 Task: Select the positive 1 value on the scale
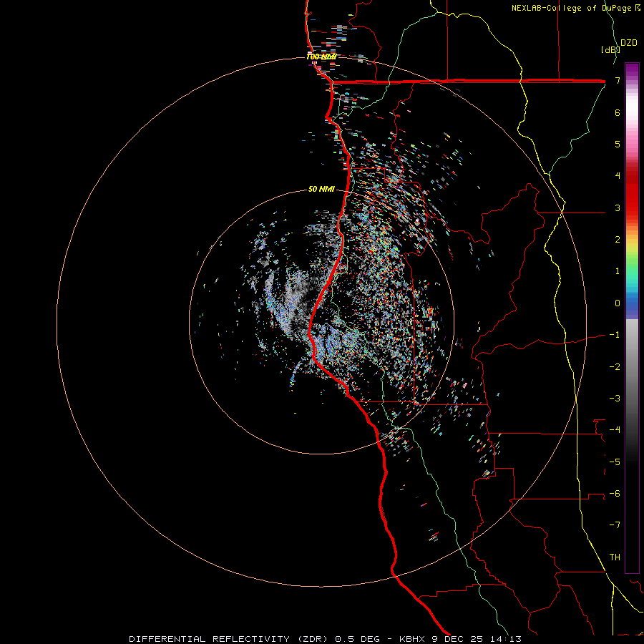coord(618,271)
